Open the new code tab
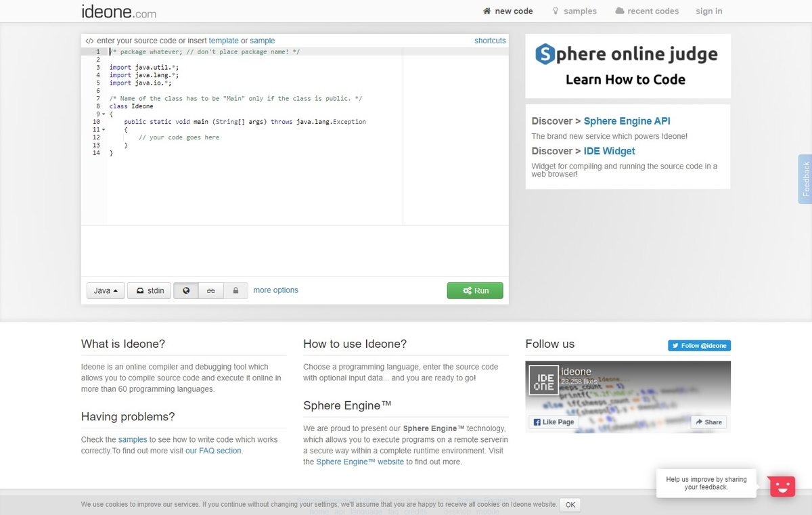This screenshot has width=812, height=515. 508,11
